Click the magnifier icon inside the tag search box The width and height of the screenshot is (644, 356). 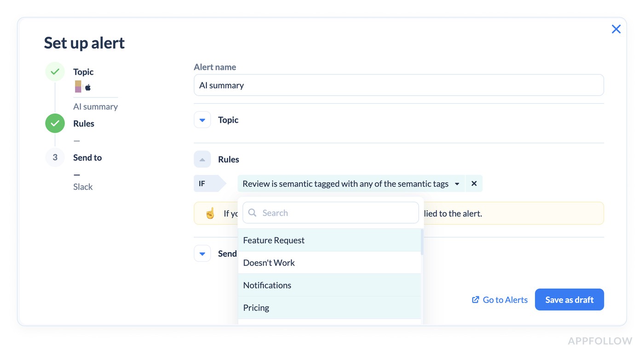tap(252, 213)
